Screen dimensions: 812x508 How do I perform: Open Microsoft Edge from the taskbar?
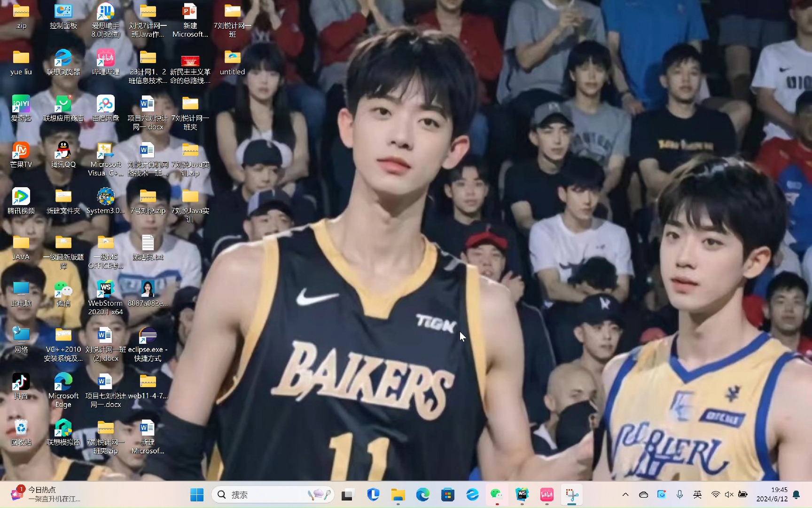click(423, 494)
